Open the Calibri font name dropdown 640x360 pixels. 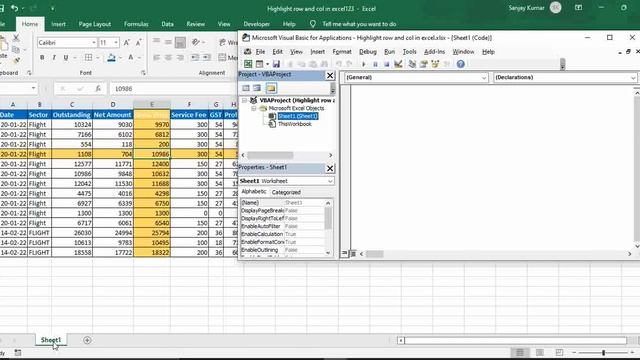pos(94,42)
